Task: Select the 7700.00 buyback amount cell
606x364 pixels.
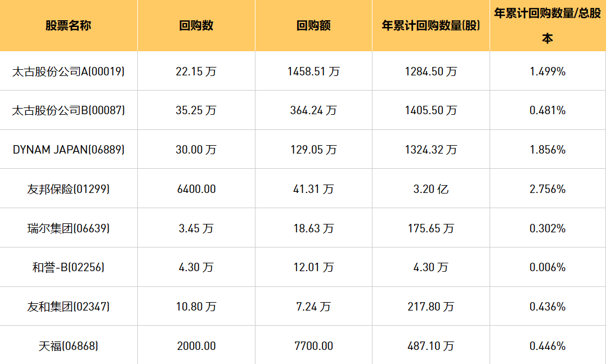Action: (x=313, y=346)
